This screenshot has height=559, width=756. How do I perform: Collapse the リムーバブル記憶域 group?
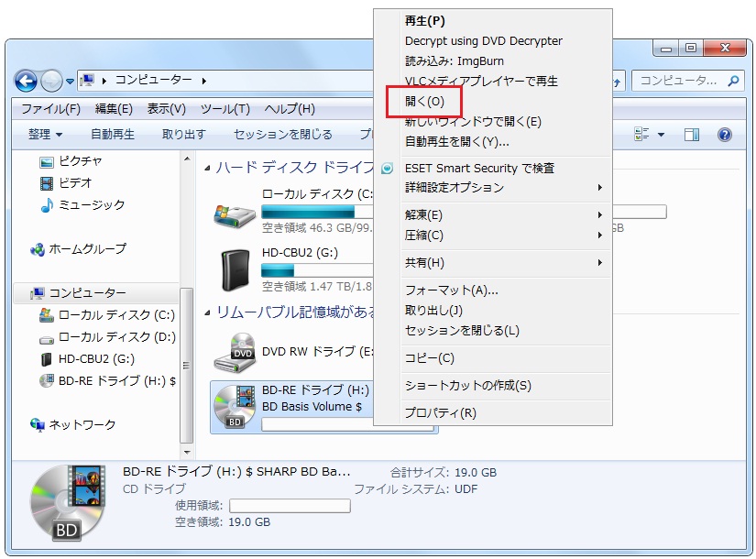[207, 313]
